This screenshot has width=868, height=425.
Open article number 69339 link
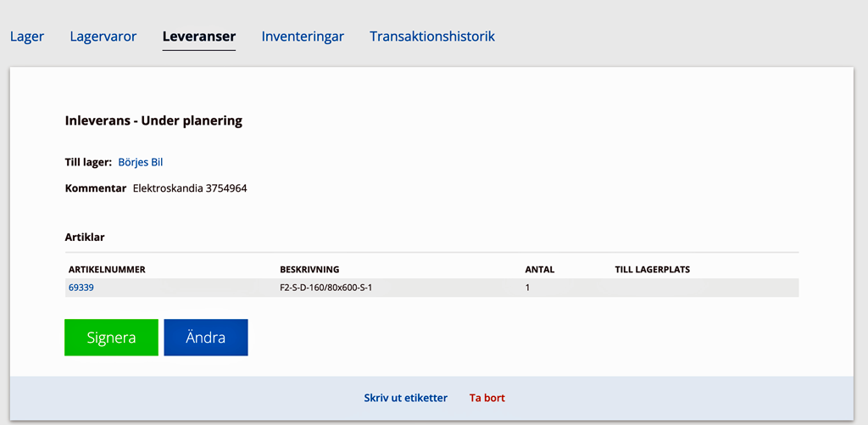coord(81,288)
